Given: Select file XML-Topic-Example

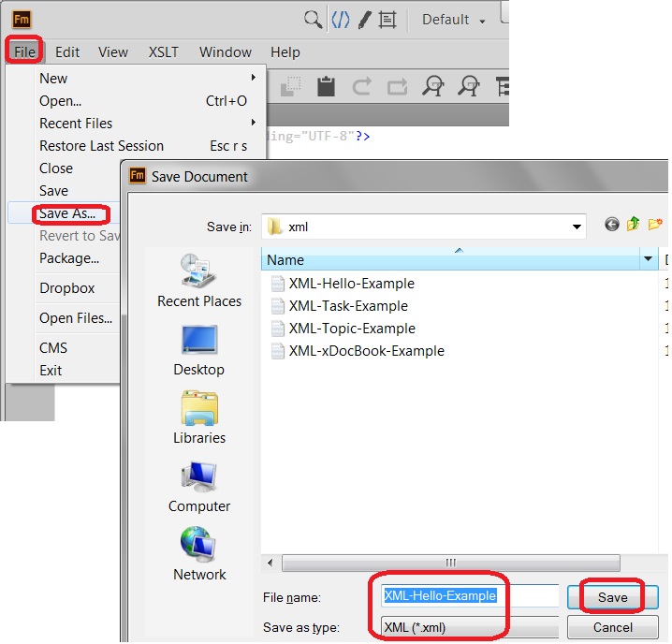Looking at the screenshot, I should point(352,329).
